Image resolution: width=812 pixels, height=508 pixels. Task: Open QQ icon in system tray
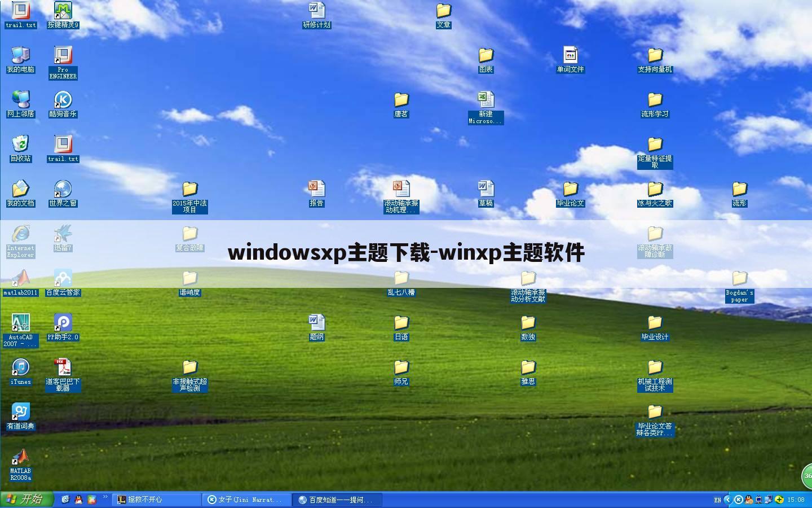point(749,500)
